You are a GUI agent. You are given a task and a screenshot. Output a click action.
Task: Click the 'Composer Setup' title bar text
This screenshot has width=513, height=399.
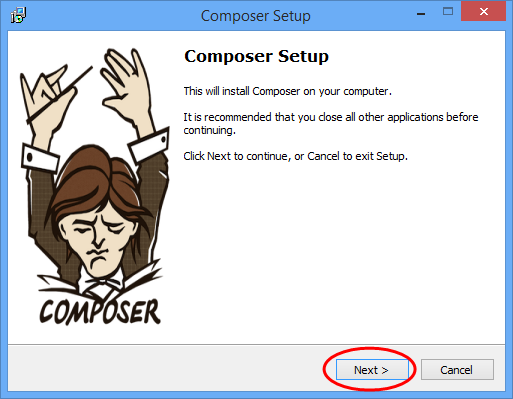click(256, 16)
